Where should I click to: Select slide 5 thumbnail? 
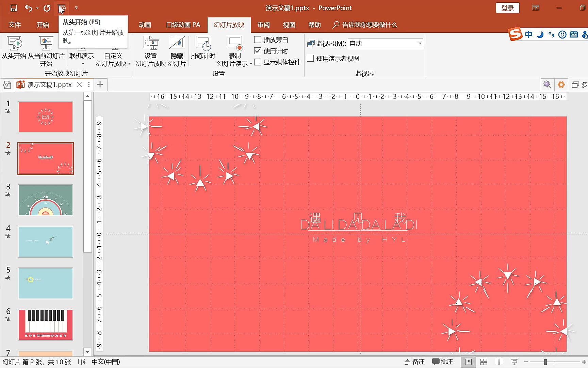tap(46, 283)
